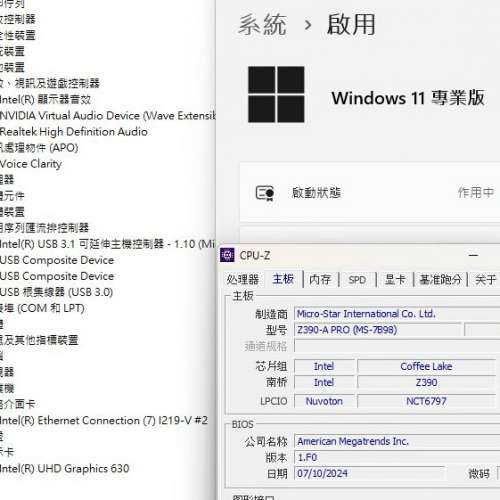This screenshot has width=500, height=500.
Task: Open the 内存 tab in CPU-Z
Action: [320, 279]
